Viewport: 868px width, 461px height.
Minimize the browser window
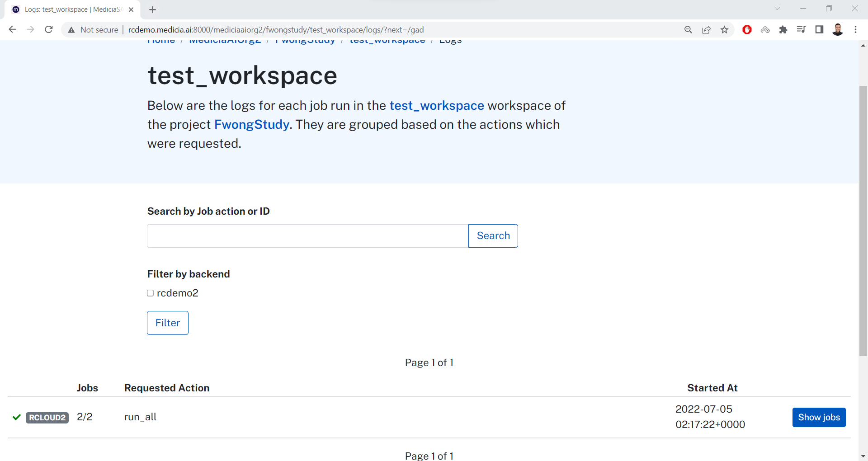pyautogui.click(x=803, y=9)
